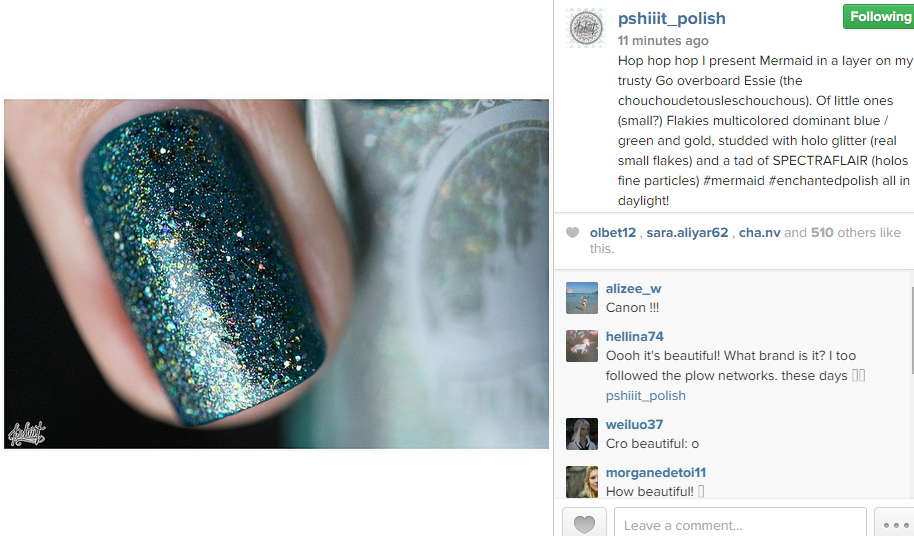Open cha.nv's profile from likes
The height and width of the screenshot is (536, 914).
[760, 232]
